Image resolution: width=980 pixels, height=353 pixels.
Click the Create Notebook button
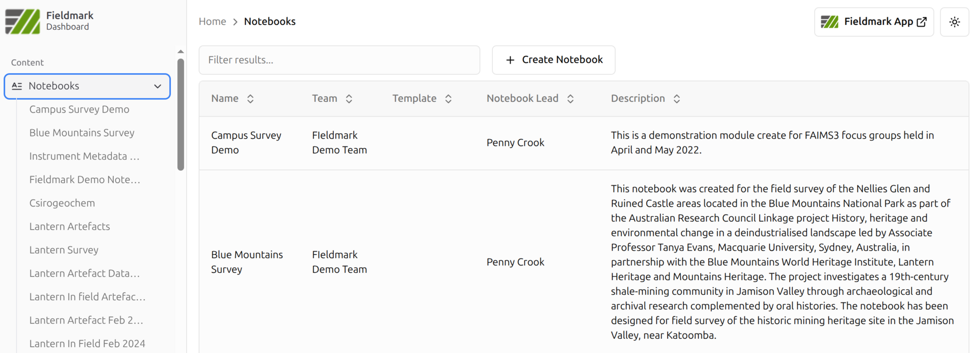(x=553, y=60)
